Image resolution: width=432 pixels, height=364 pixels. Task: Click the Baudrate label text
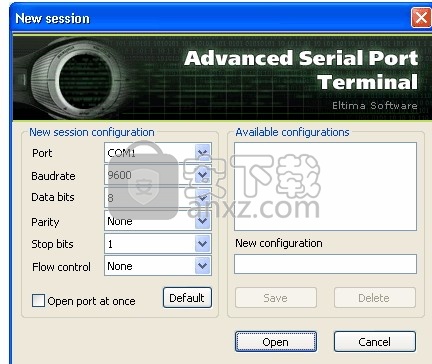click(x=53, y=176)
